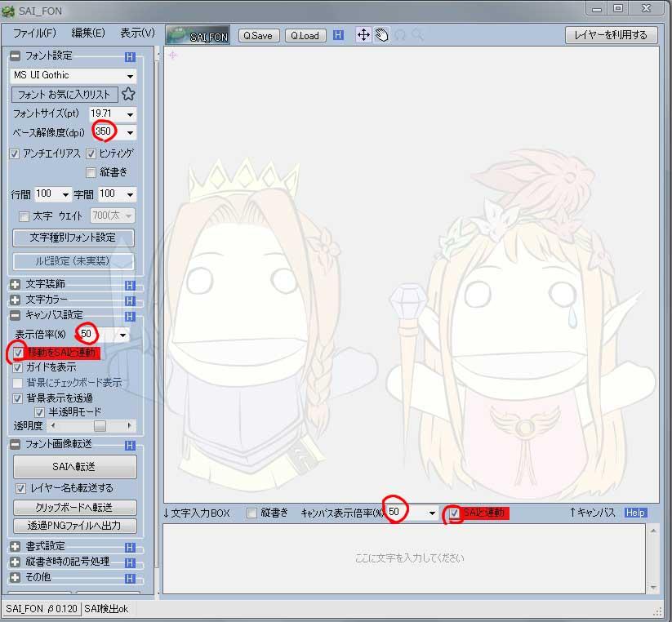672x622 pixels.
Task: Collapse the フォント画像転送 section
Action: click(15, 445)
